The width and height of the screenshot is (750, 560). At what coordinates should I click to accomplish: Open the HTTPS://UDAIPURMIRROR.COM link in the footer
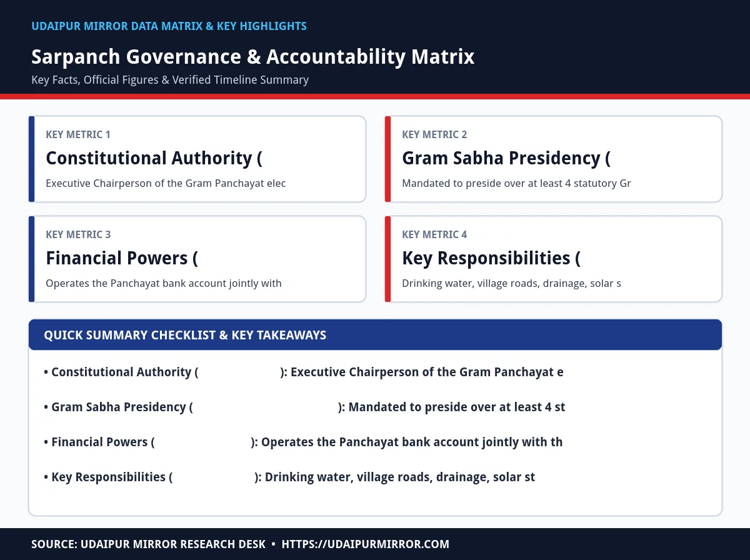tap(366, 544)
